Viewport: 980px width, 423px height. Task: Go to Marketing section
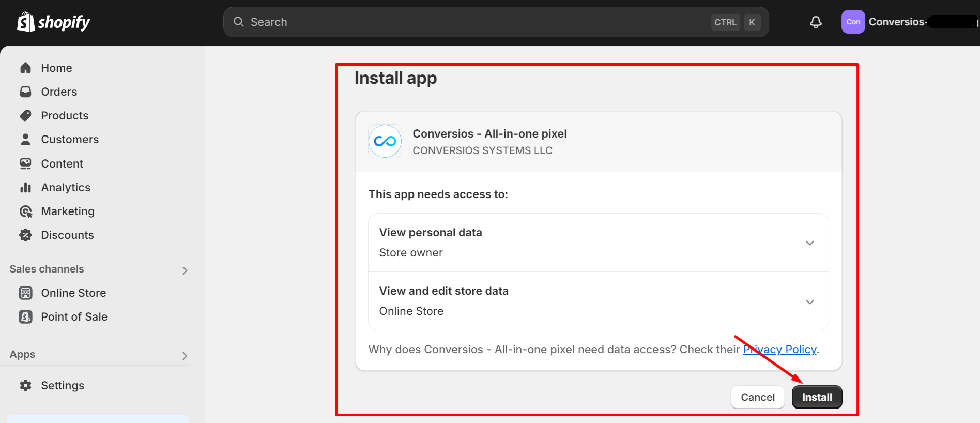(68, 211)
